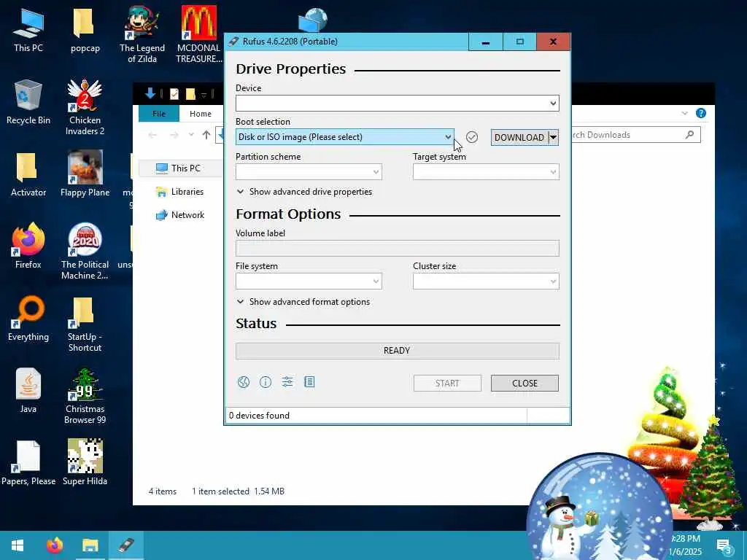Open the DOWNLOAD split-button arrow

(553, 138)
